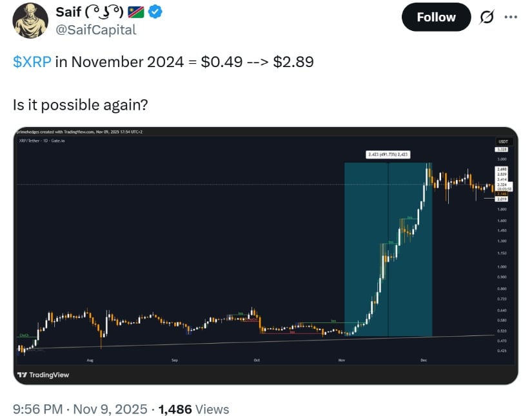
Task: Click the flag emoji after Saif's name
Action: coord(135,12)
